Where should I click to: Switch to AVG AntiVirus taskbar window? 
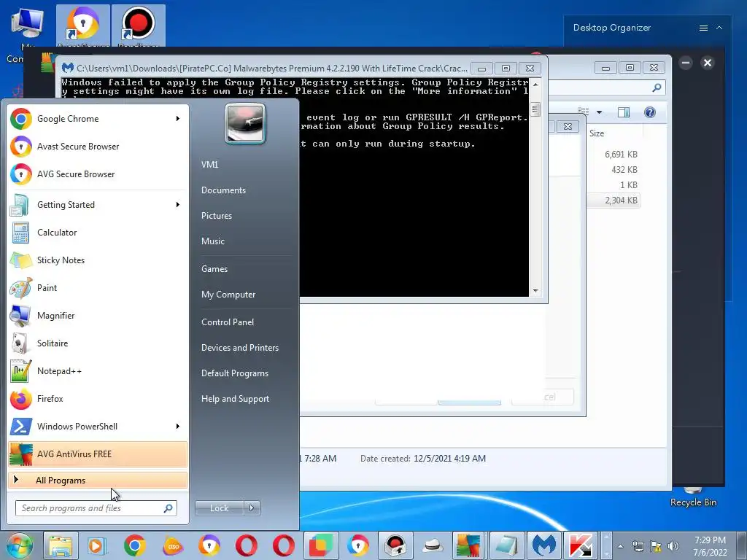(x=469, y=545)
